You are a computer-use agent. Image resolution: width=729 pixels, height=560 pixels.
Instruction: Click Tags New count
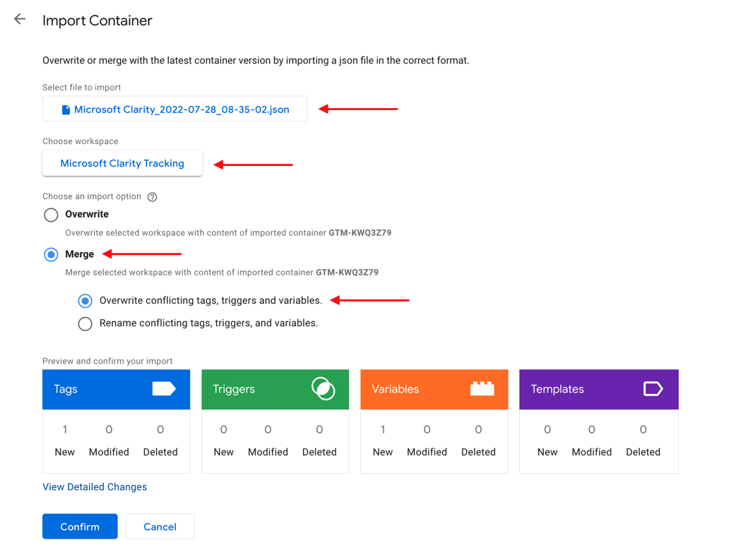64,429
